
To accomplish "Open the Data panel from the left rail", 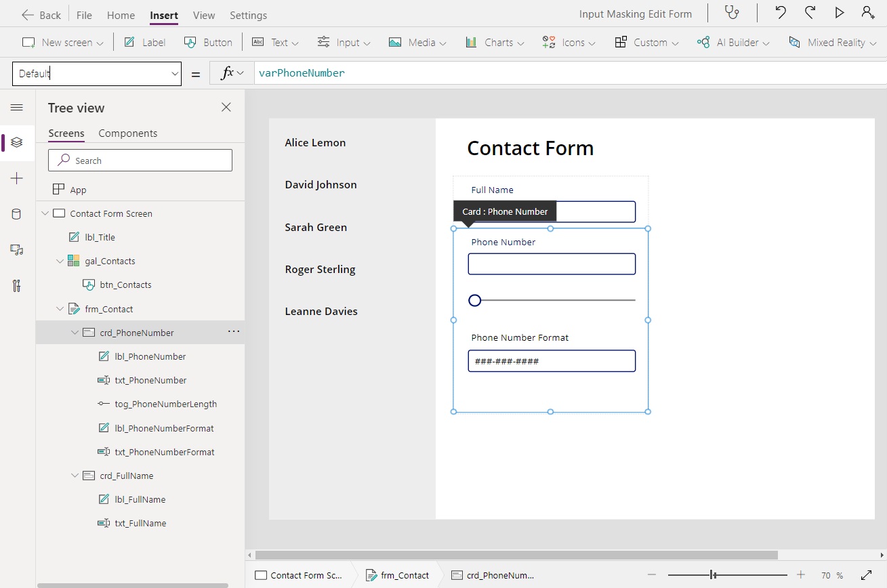I will click(x=17, y=213).
